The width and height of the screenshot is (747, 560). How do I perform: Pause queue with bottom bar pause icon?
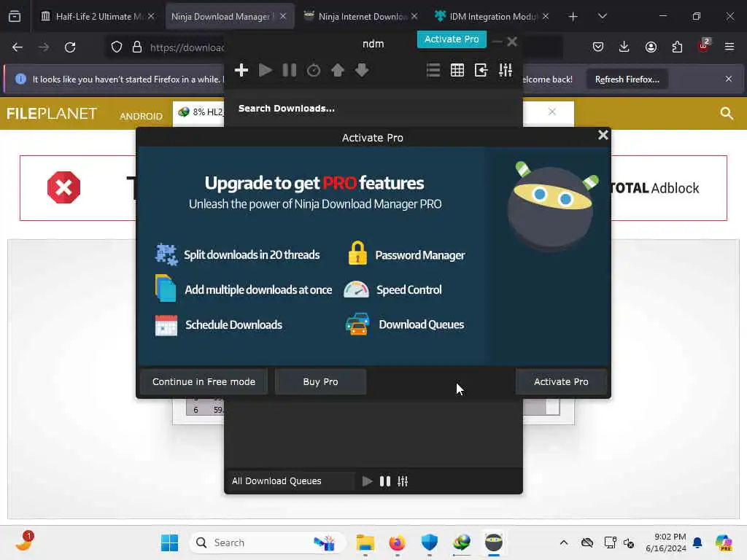tap(385, 481)
